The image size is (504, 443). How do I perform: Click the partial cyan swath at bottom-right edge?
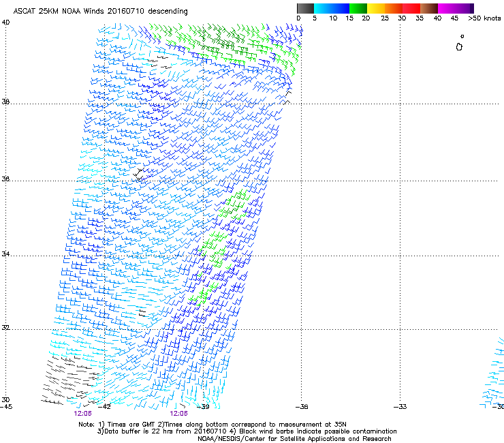pyautogui.click(x=493, y=373)
